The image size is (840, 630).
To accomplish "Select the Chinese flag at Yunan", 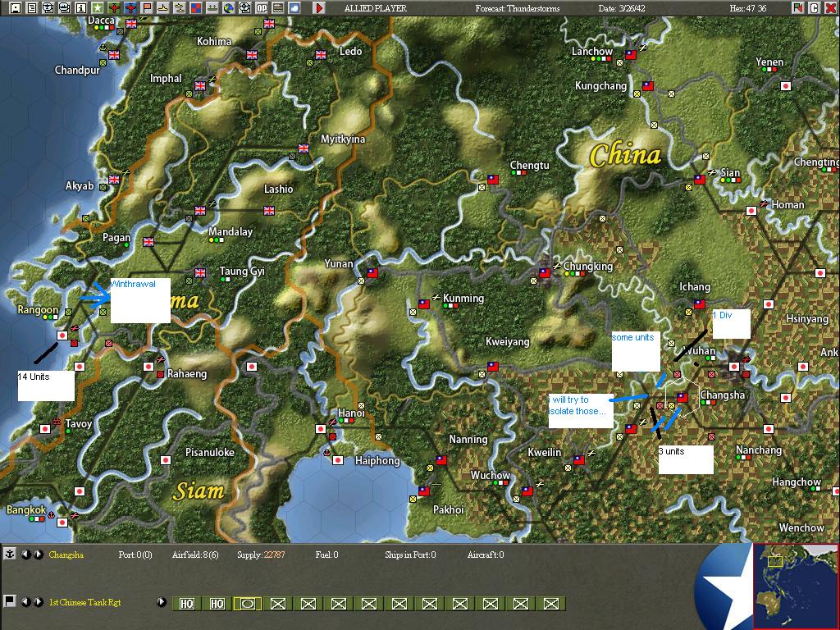I will tap(372, 273).
